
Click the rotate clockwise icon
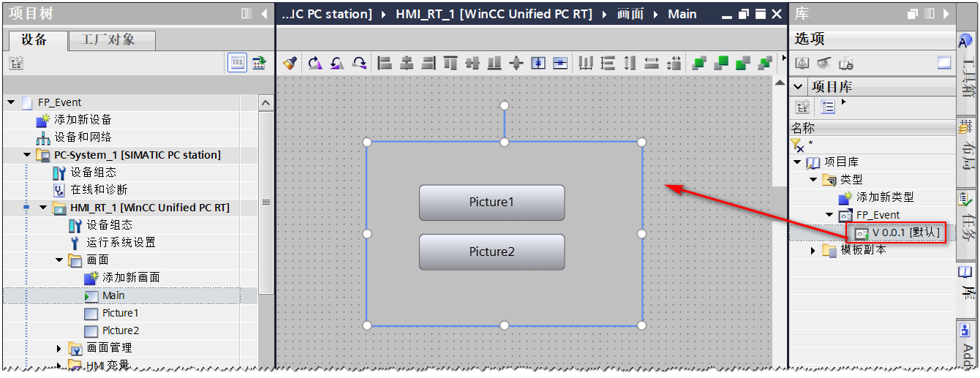[x=314, y=64]
